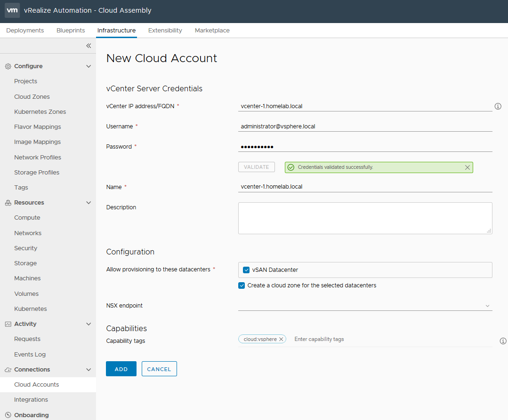Open Storage under Resources
Screen dimensions: 508x420
25,263
